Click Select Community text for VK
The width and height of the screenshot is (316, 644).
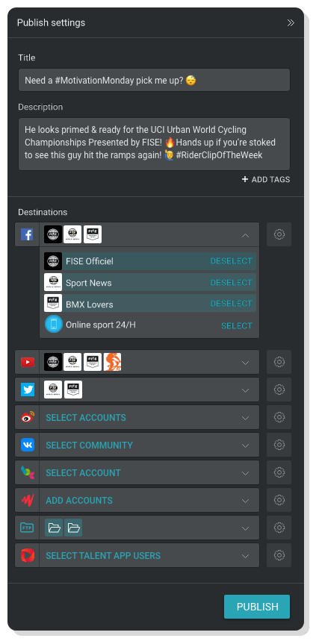pos(89,446)
